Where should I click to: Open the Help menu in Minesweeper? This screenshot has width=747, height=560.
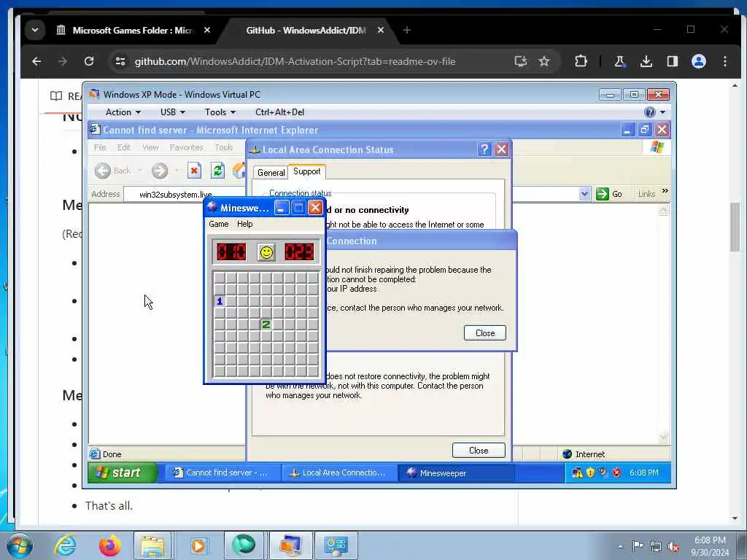click(245, 224)
